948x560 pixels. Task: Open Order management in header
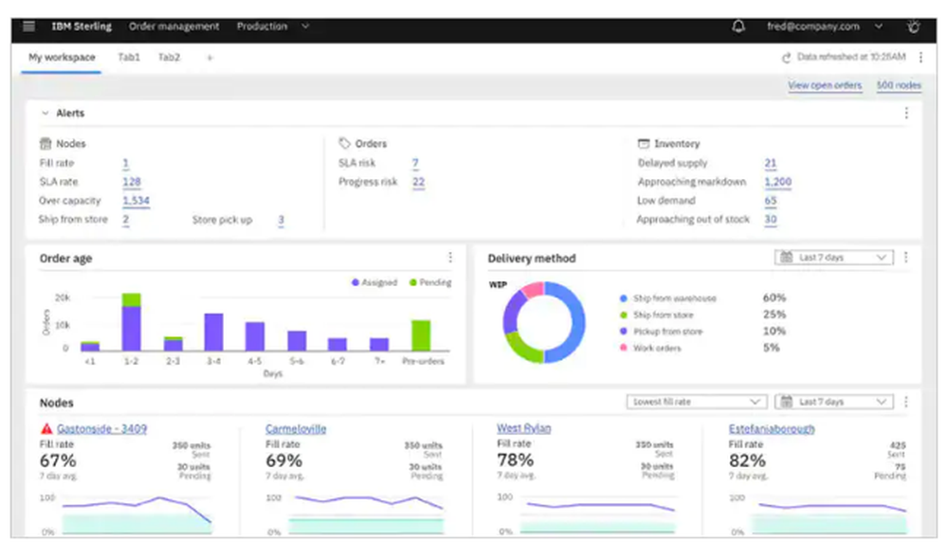pos(174,27)
